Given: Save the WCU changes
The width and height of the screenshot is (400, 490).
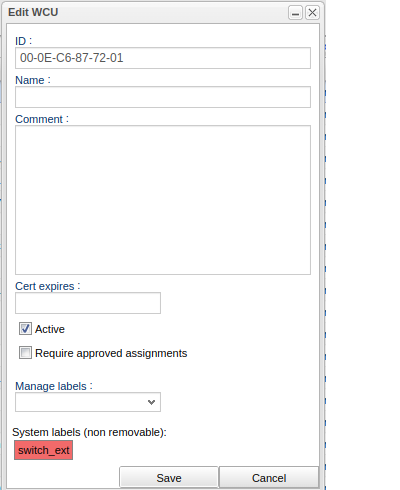Looking at the screenshot, I should tap(169, 478).
